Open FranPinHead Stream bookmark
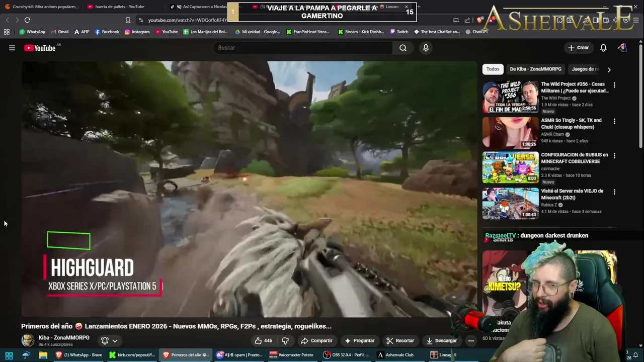 308,32
